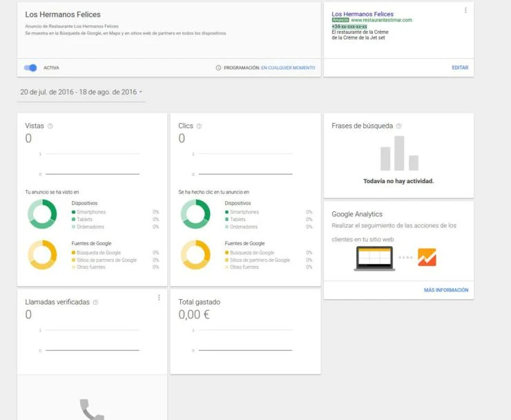This screenshot has height=420, width=511.
Task: Click Otras fuentes legend in Clics card
Action: click(242, 267)
